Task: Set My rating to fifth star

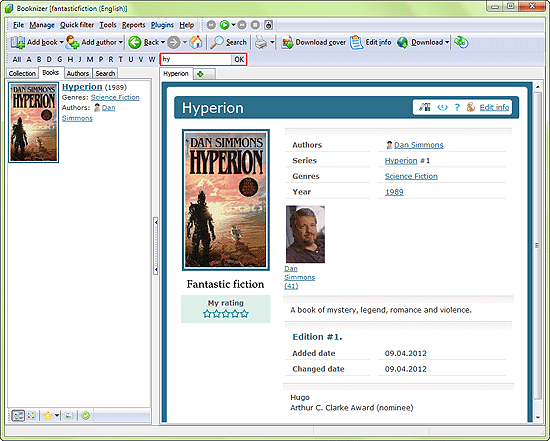Action: tap(244, 314)
